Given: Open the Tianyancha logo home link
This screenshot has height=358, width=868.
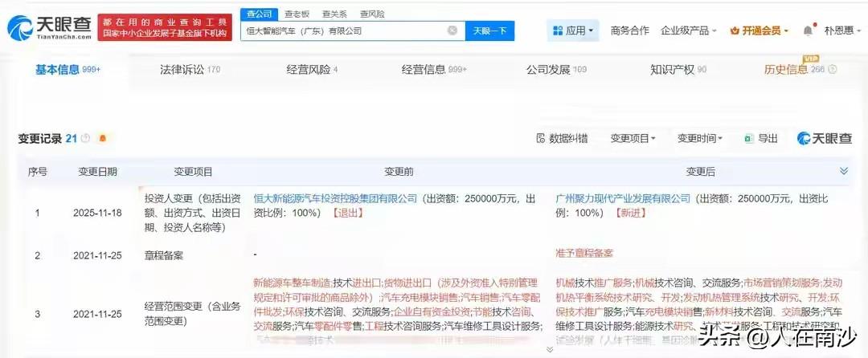Looking at the screenshot, I should click(x=49, y=27).
